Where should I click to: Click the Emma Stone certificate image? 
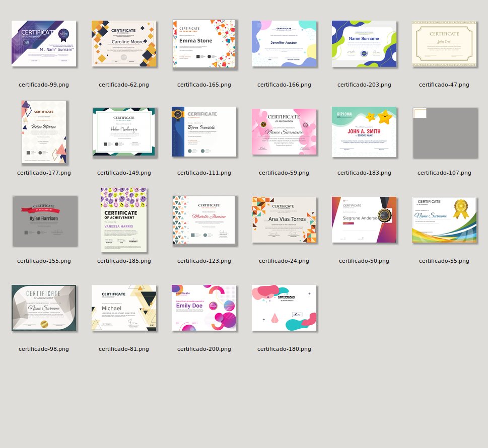coord(204,44)
